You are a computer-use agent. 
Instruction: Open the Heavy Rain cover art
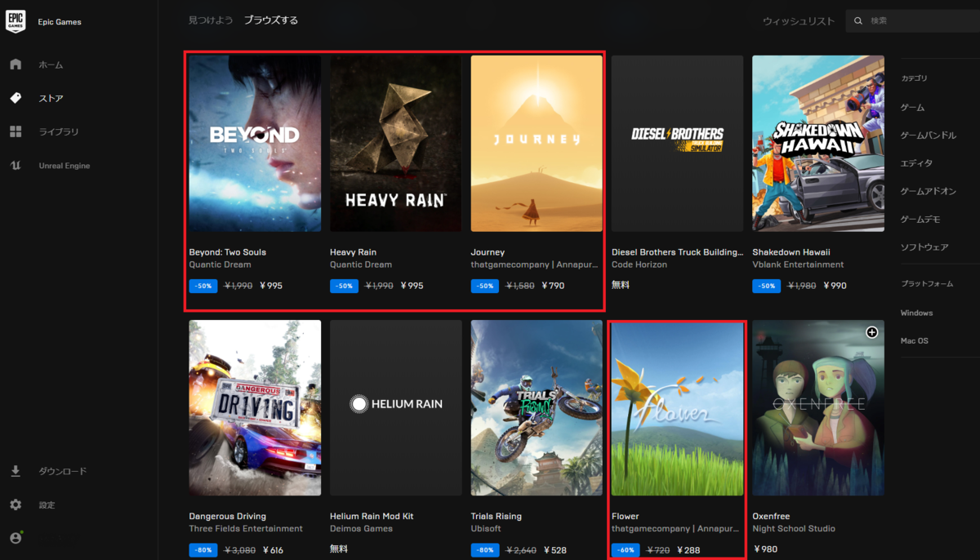coord(396,144)
